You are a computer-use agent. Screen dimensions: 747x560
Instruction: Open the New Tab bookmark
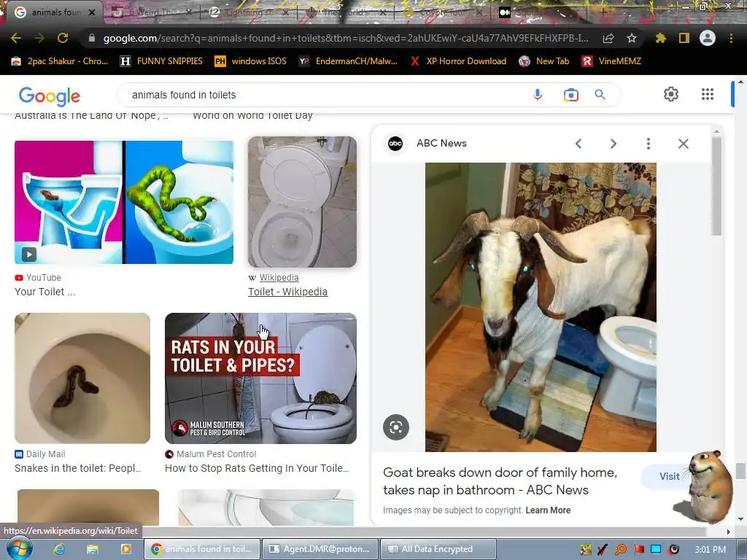pos(544,61)
